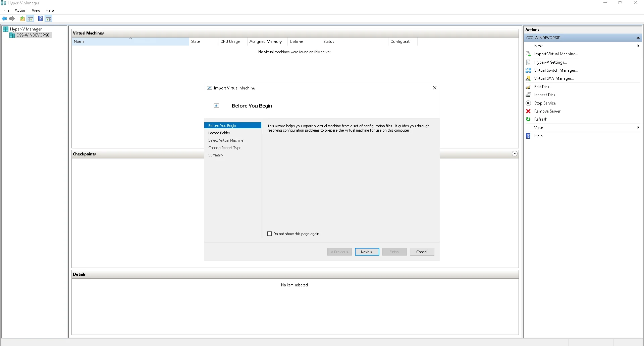The image size is (644, 346).
Task: Click Help icon in Actions pane
Action: (528, 136)
